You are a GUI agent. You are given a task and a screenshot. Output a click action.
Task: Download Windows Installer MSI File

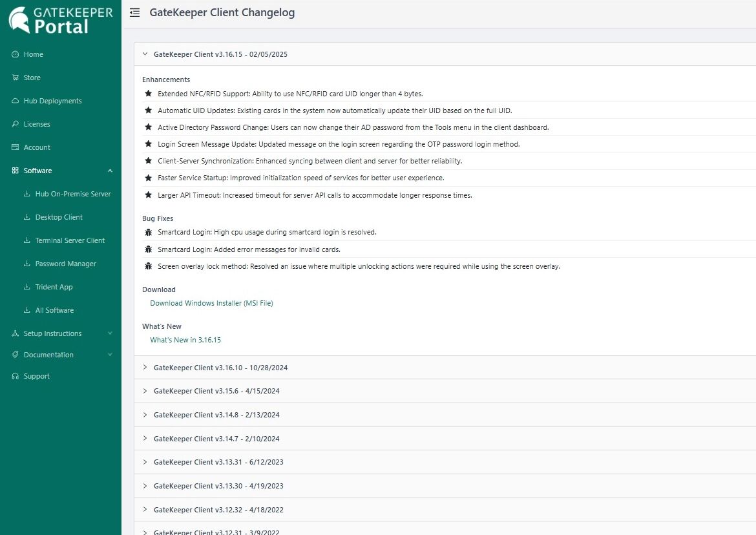click(x=211, y=303)
